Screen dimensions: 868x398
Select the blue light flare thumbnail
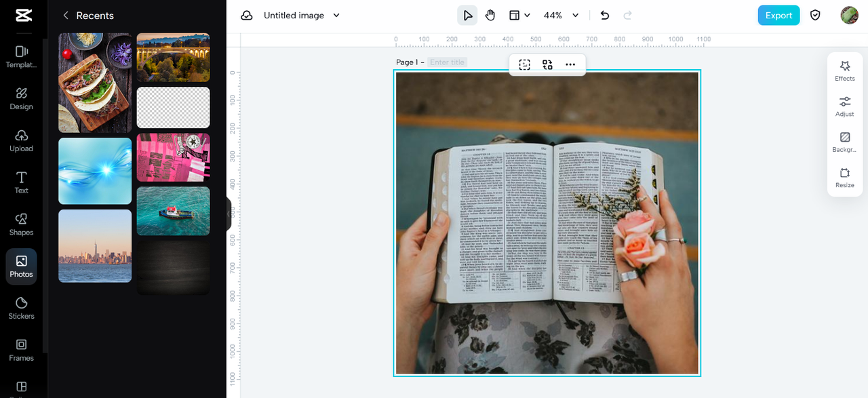click(x=95, y=171)
